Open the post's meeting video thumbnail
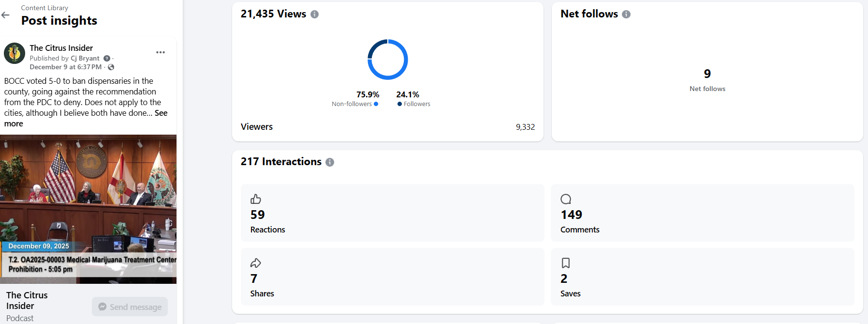The width and height of the screenshot is (868, 324). tap(88, 209)
